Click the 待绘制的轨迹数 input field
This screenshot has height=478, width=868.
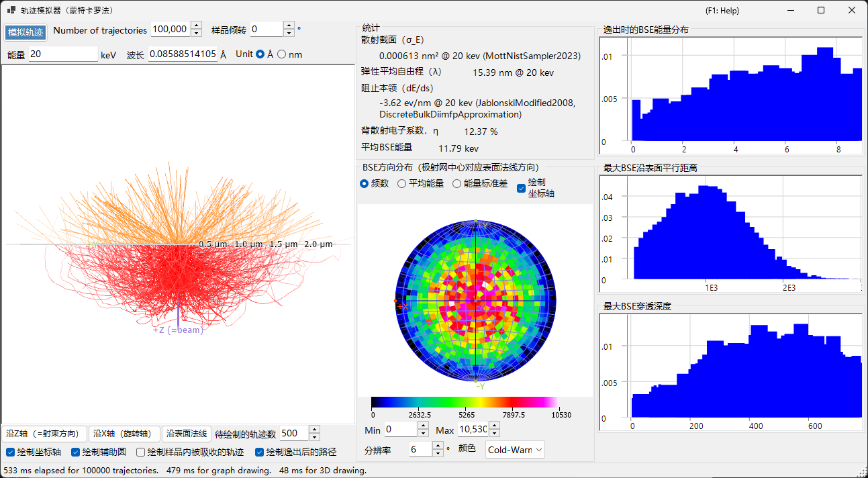[293, 434]
